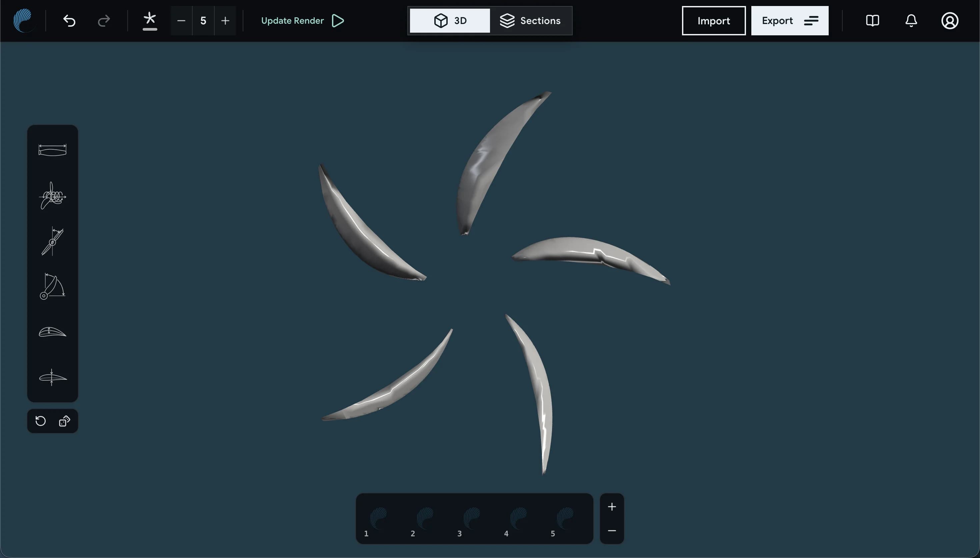
Task: Open the notifications bell
Action: pos(911,21)
